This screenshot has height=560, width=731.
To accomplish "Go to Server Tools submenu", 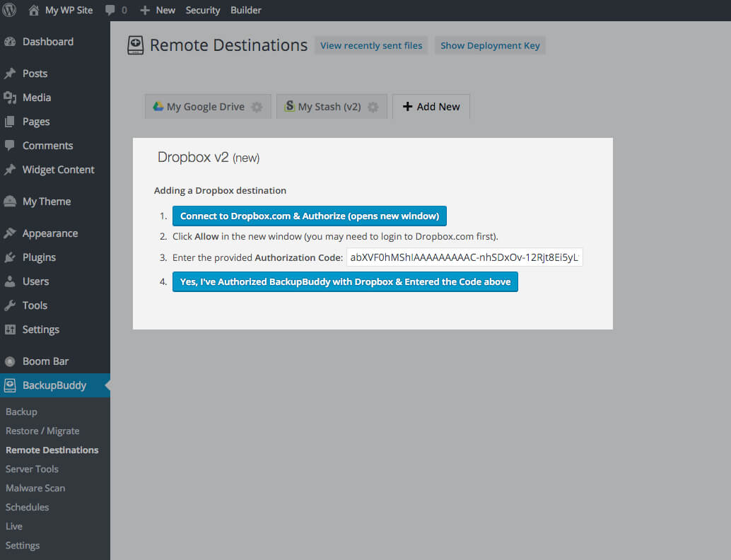I will (33, 469).
